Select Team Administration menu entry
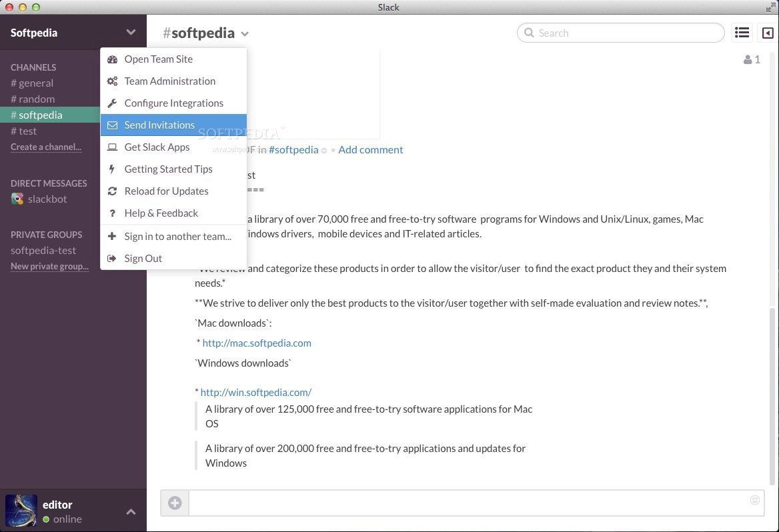Image resolution: width=779 pixels, height=532 pixels. [173, 81]
